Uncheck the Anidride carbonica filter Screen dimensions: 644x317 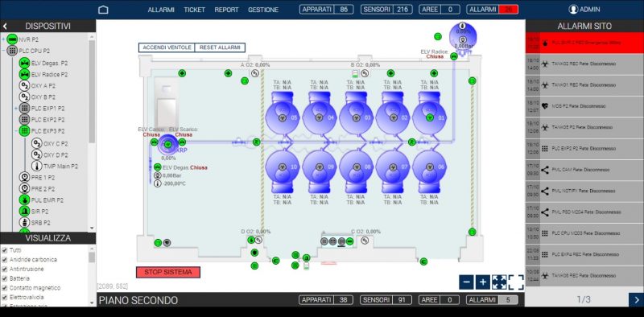pos(5,260)
